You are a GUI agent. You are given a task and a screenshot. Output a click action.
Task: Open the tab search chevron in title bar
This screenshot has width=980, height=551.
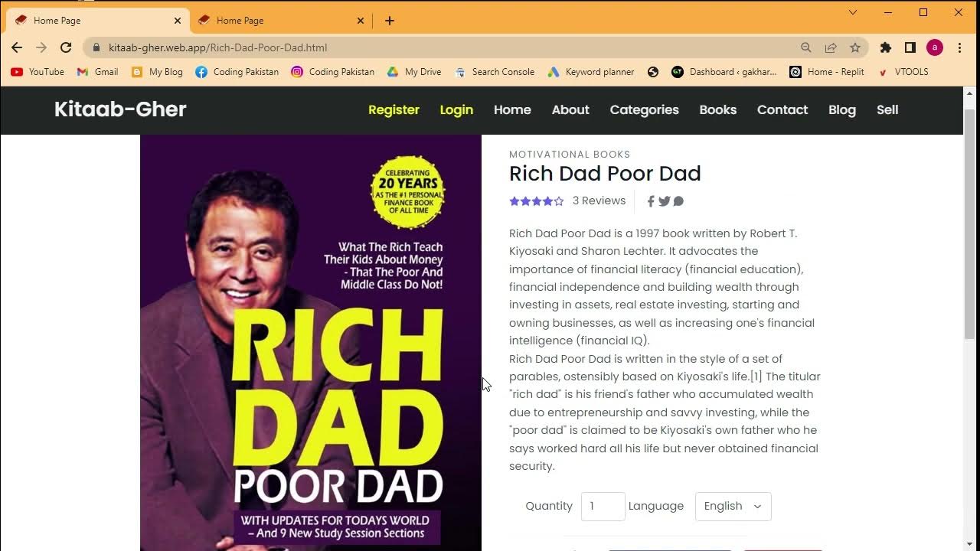click(853, 12)
